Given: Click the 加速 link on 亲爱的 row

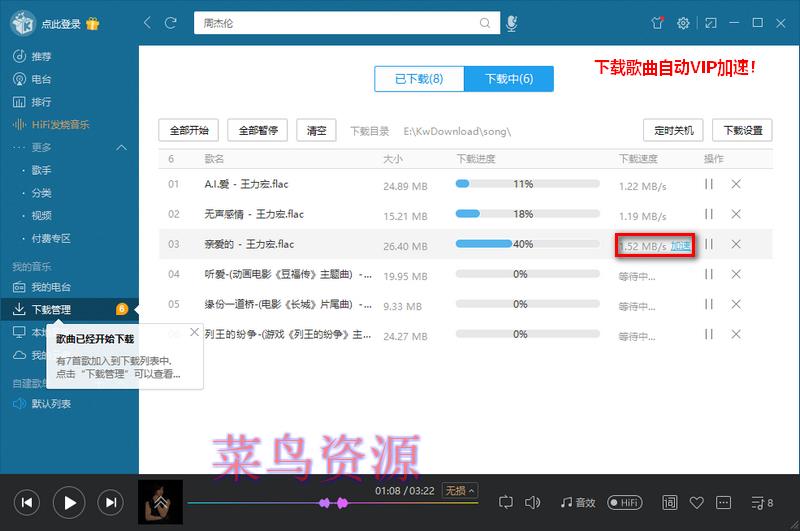Looking at the screenshot, I should click(x=680, y=246).
